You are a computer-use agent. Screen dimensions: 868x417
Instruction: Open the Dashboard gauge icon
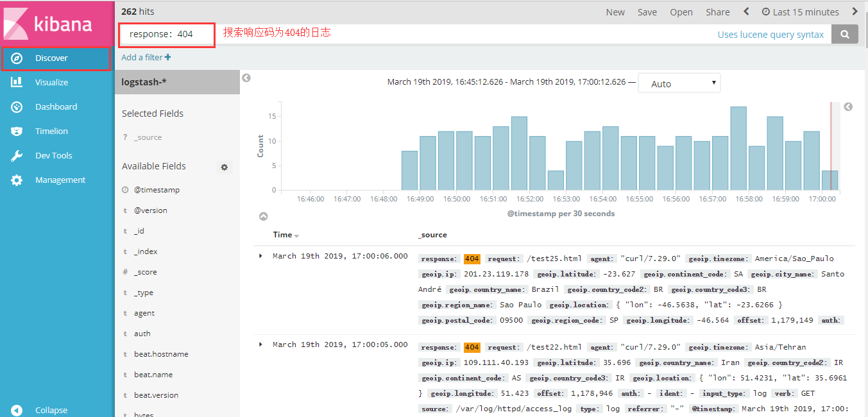(x=17, y=106)
